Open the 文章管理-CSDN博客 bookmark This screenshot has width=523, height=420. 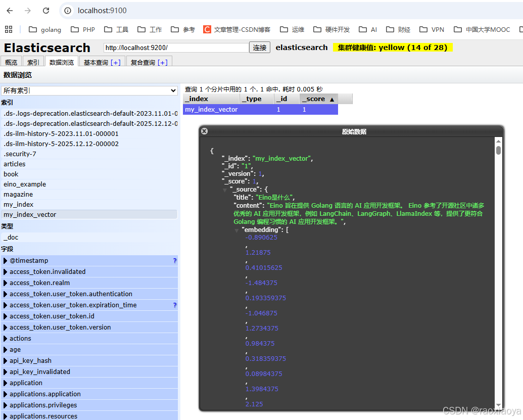237,30
